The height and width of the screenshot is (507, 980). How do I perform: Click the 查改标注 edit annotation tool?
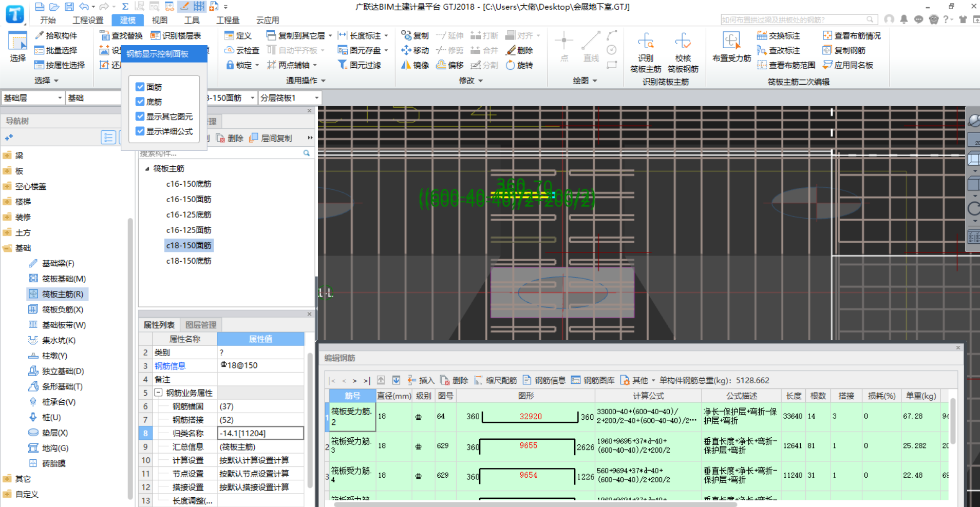click(779, 50)
